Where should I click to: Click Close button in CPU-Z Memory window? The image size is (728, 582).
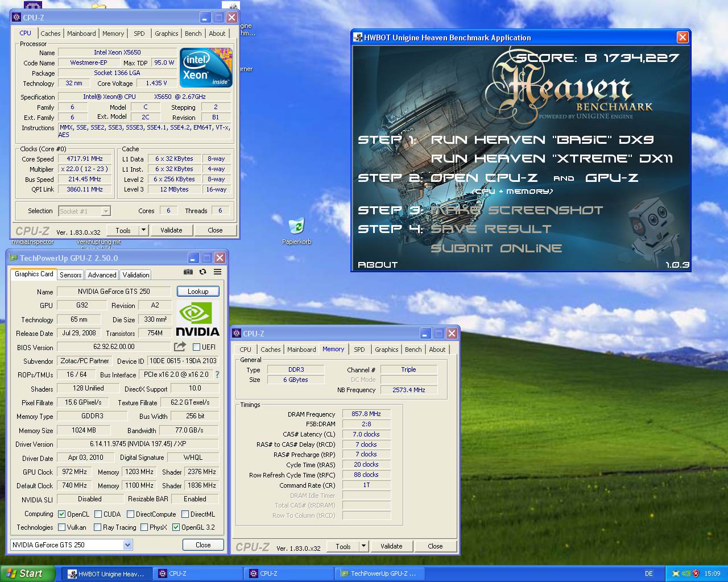pyautogui.click(x=435, y=546)
